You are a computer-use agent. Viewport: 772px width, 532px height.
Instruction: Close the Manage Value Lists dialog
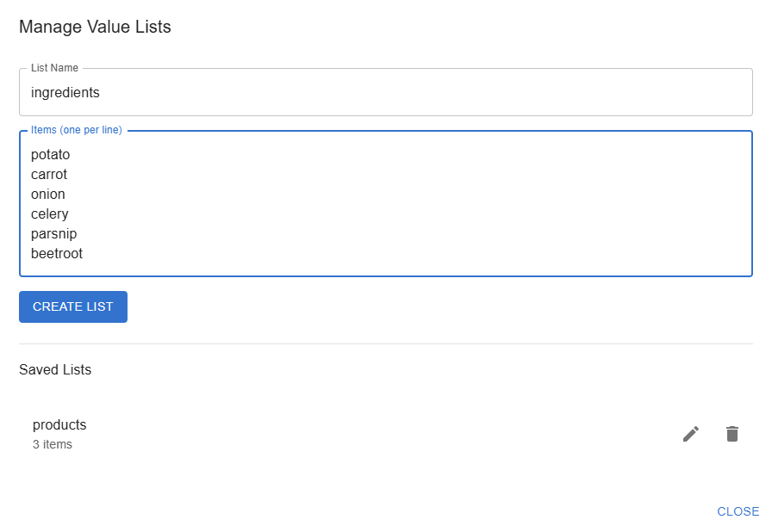[738, 511]
